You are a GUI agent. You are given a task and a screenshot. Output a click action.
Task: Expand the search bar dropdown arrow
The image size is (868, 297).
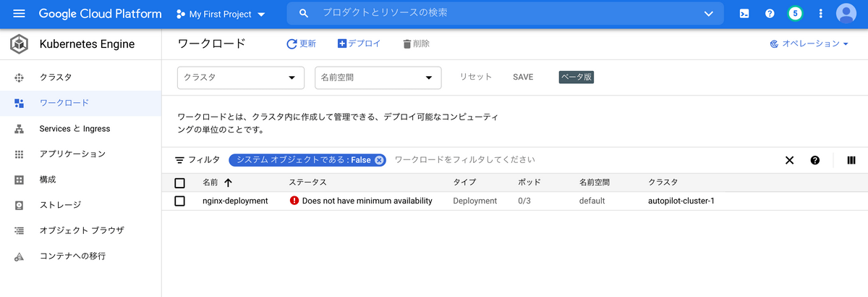708,14
